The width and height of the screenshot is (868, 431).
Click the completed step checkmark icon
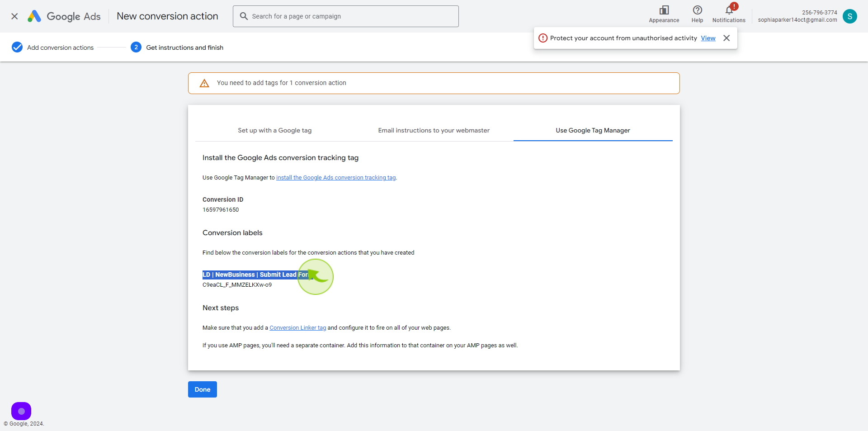[17, 47]
